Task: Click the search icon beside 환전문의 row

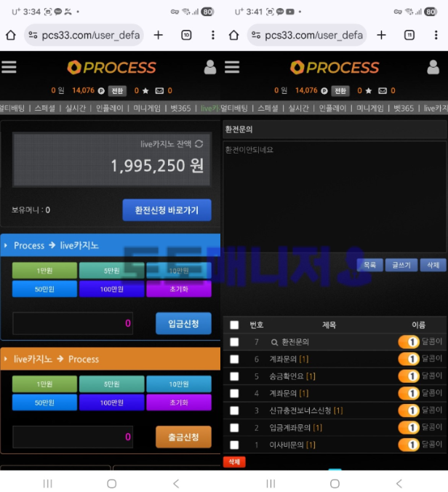Action: tap(274, 342)
